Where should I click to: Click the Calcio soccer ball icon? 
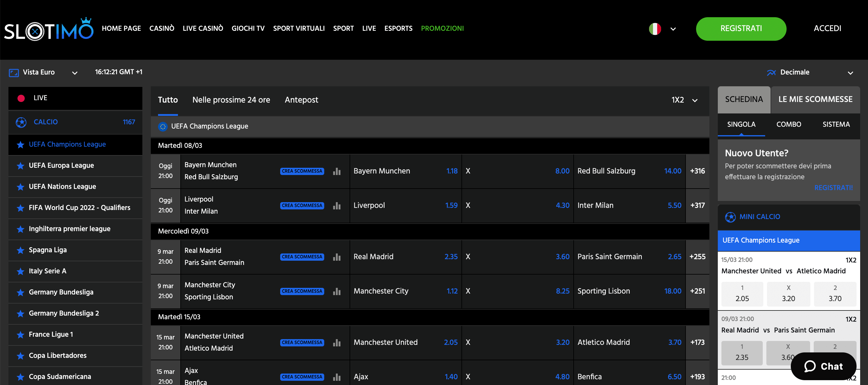point(21,122)
